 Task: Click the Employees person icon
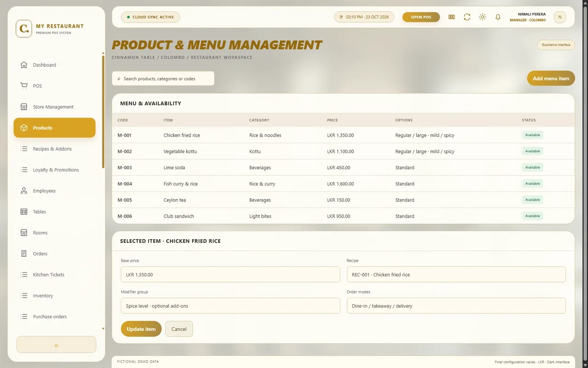pos(24,191)
